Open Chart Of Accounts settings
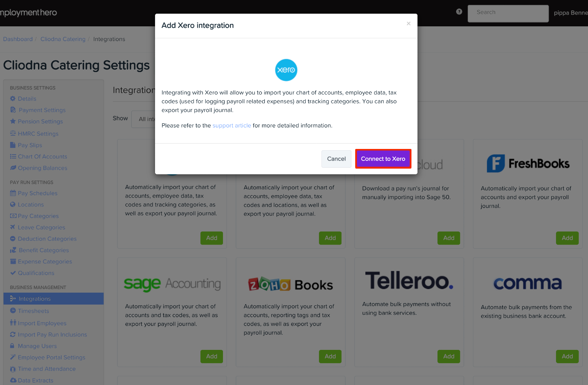 [42, 157]
